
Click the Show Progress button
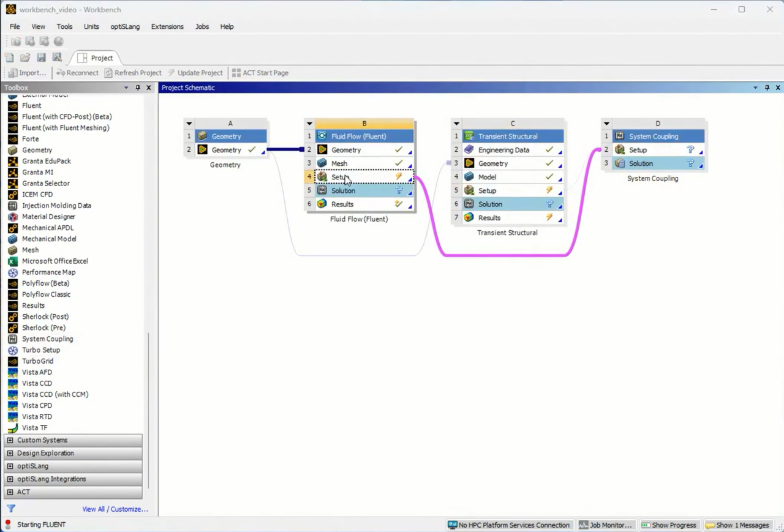click(x=669, y=525)
